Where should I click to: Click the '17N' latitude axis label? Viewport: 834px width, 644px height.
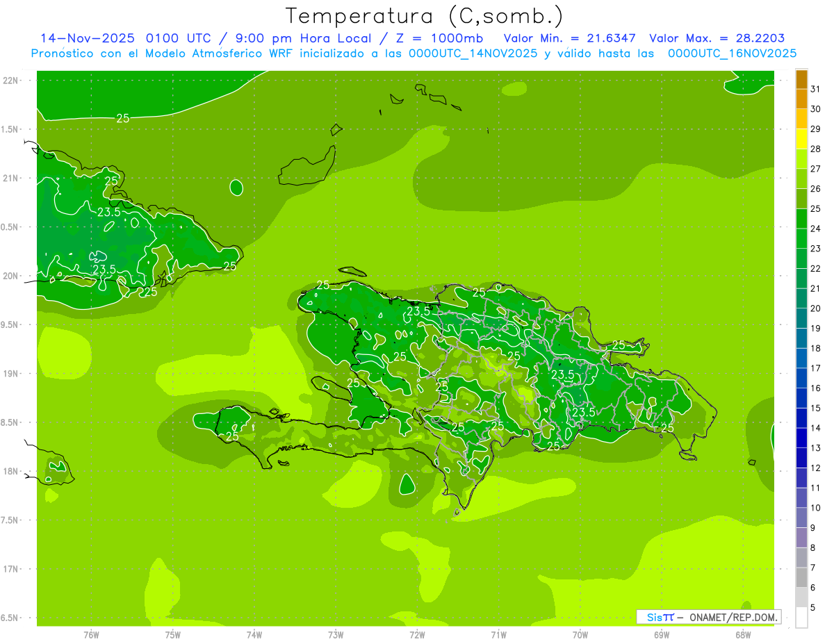tap(12, 569)
